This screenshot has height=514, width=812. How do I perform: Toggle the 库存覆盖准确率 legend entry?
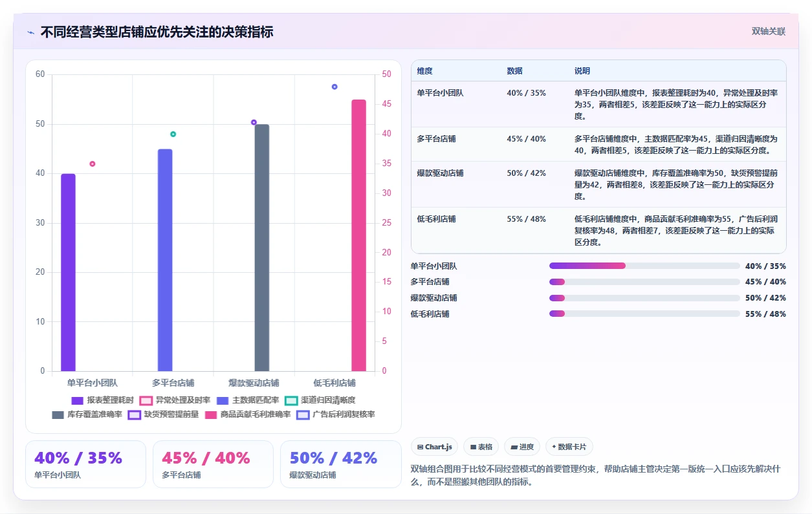tap(87, 414)
